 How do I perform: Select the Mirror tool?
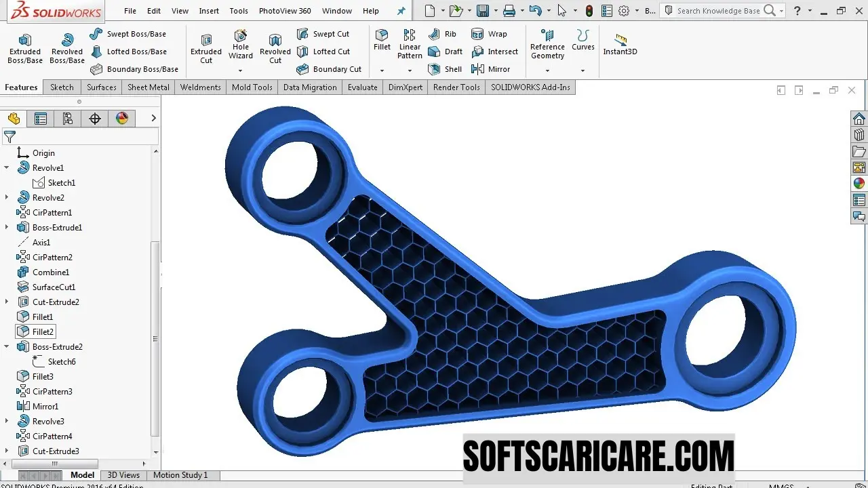tap(490, 69)
